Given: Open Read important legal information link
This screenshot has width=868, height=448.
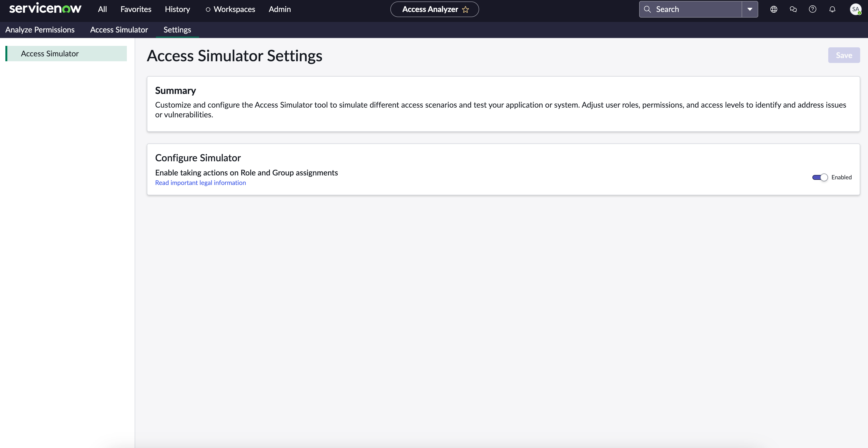Looking at the screenshot, I should click(x=201, y=183).
